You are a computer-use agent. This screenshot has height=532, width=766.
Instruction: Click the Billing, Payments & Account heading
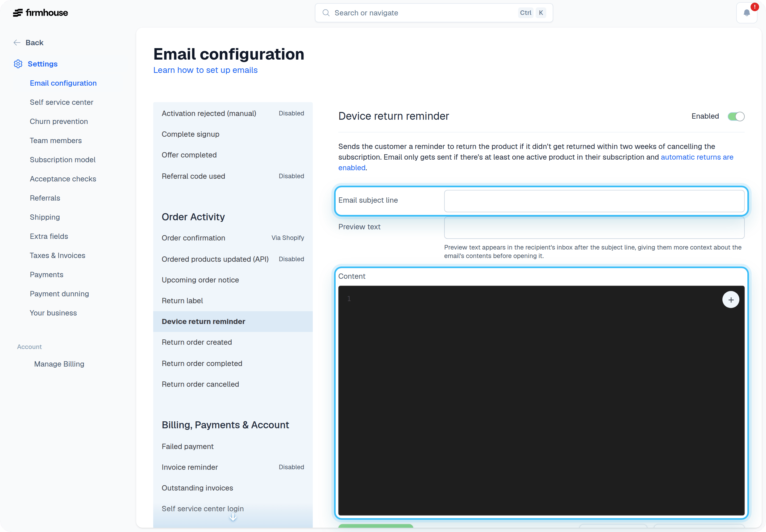click(225, 425)
